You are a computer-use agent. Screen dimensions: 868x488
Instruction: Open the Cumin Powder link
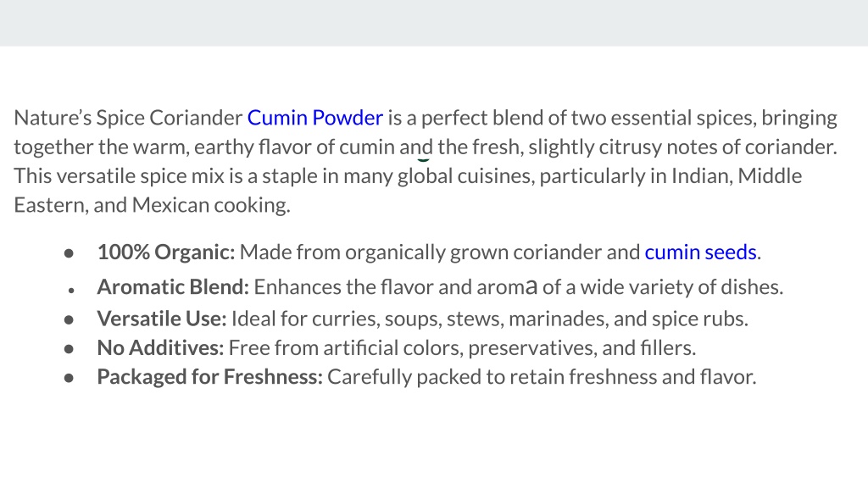pos(315,118)
